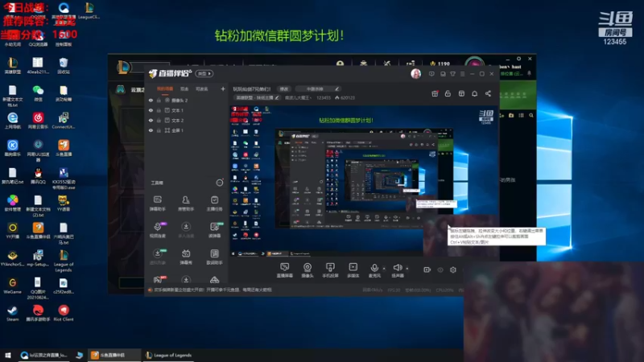Screen dimensions: 644x362
Task: Click the skin shirt icon in title bar
Action: 452,74
